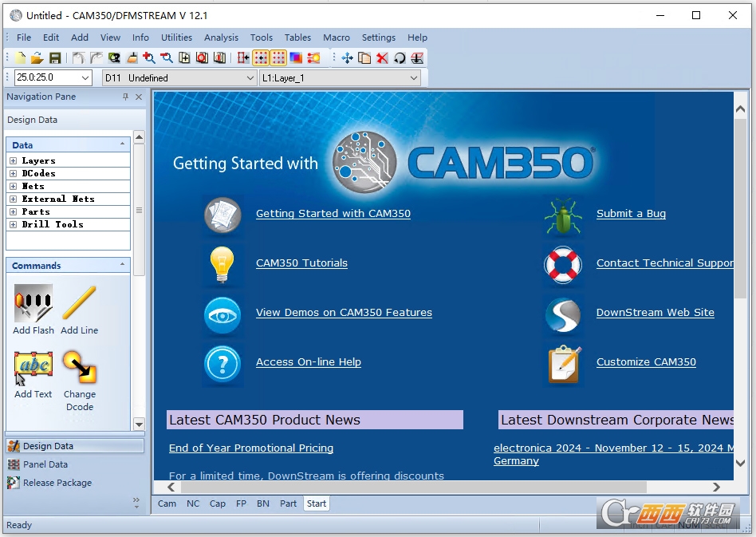The image size is (756, 537).
Task: Toggle the highlighted grid snap button
Action: click(261, 58)
